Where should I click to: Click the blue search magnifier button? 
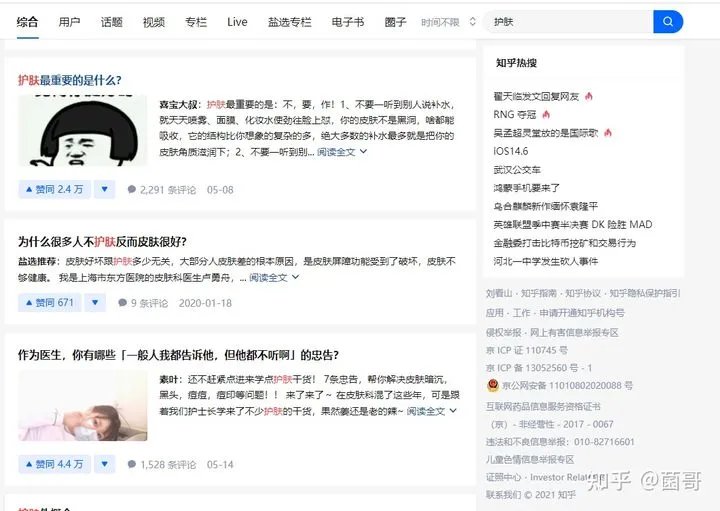(x=668, y=22)
